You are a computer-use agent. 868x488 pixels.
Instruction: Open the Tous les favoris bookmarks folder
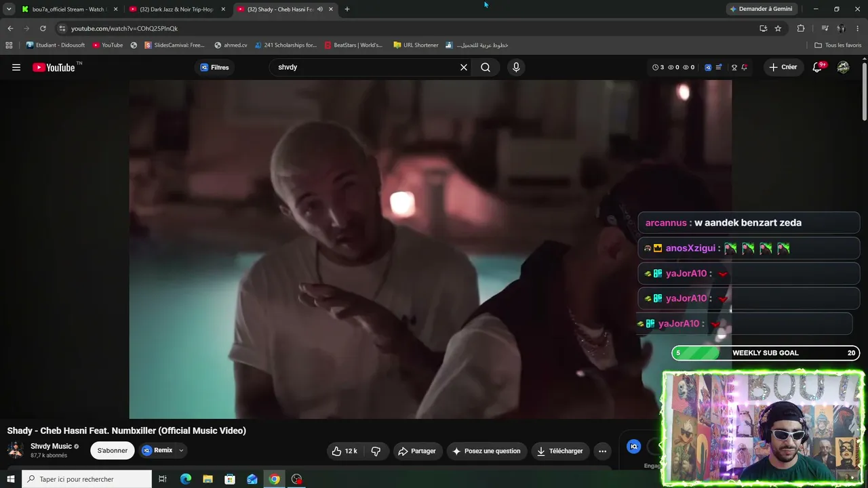coord(838,45)
